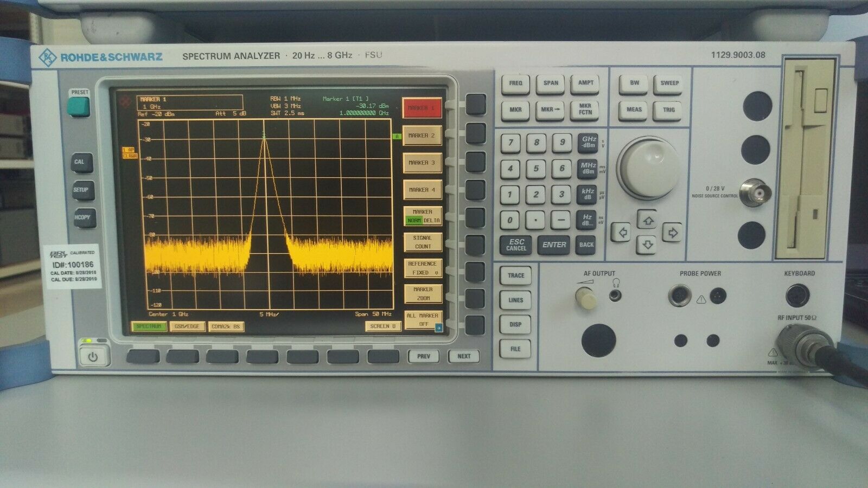Open the SWEEP key menu

pyautogui.click(x=668, y=83)
